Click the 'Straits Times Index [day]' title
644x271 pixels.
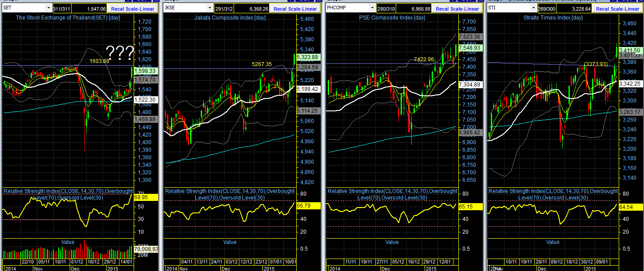[x=553, y=18]
